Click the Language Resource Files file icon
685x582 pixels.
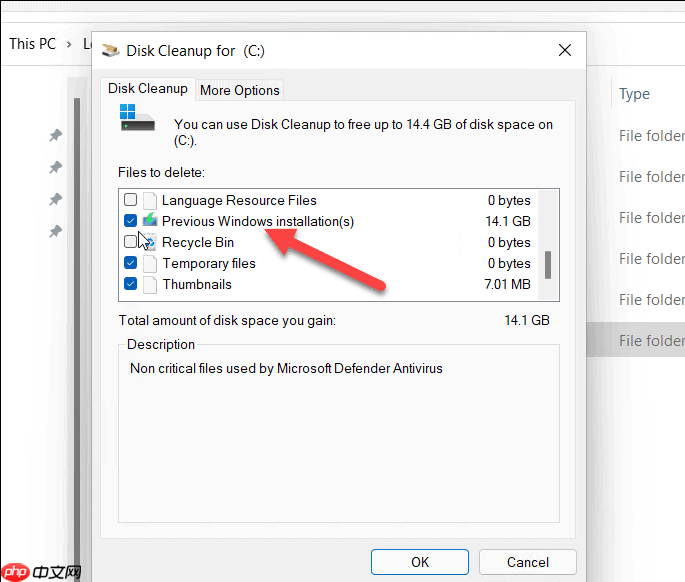pyautogui.click(x=150, y=200)
